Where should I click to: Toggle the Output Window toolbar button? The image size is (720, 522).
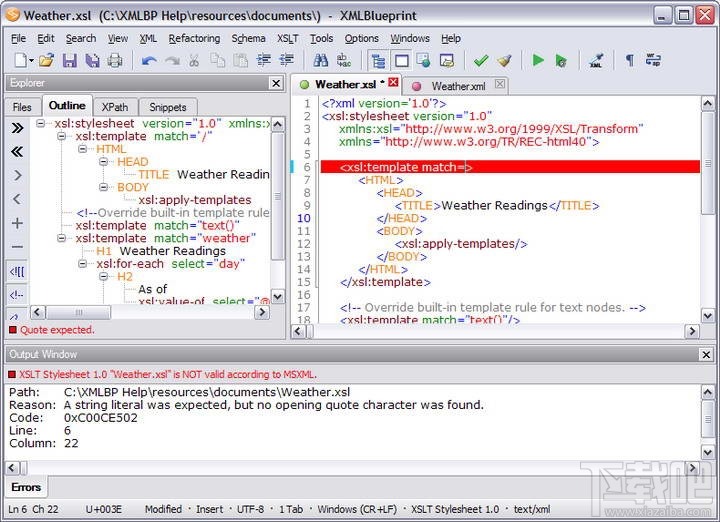point(401,60)
